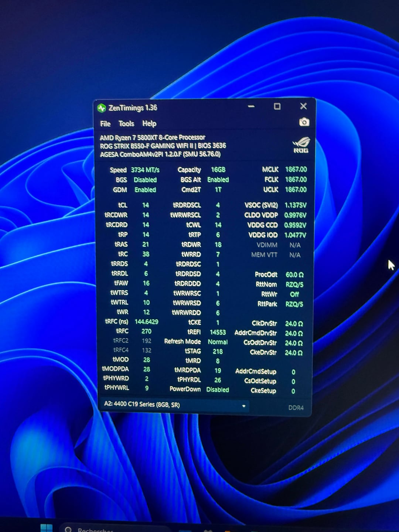Expand the memory module dropdown arrow
The image size is (399, 532).
pos(244,406)
